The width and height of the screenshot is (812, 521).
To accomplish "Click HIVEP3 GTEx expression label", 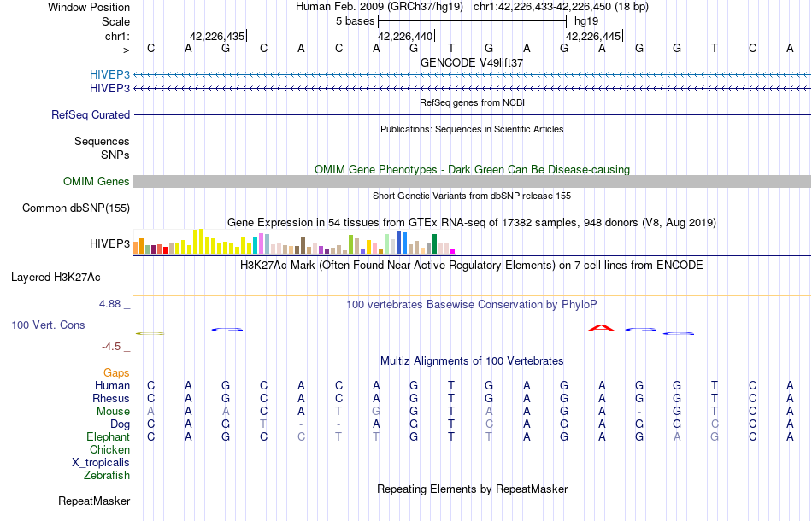I will click(x=109, y=243).
